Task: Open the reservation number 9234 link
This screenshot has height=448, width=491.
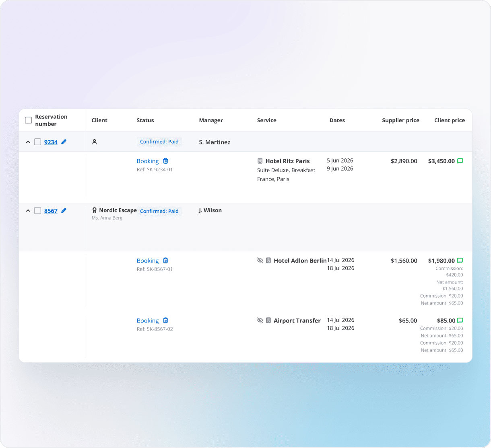Action: pyautogui.click(x=51, y=142)
